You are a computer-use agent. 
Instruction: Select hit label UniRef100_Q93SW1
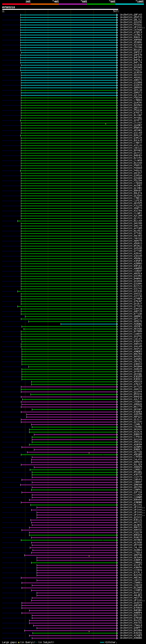131,374
